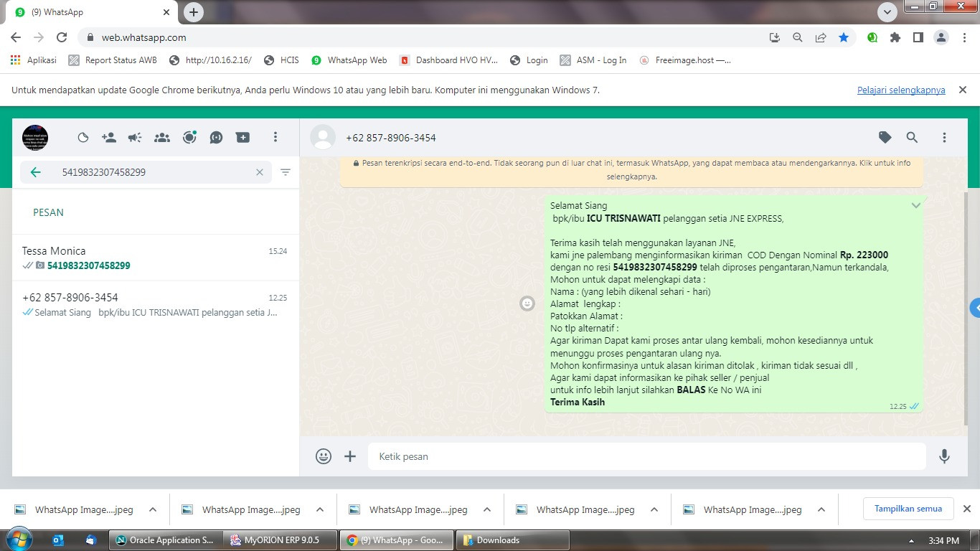Open the WhatsApp Status icon
Screen dimensions: 980x551
tap(189, 137)
